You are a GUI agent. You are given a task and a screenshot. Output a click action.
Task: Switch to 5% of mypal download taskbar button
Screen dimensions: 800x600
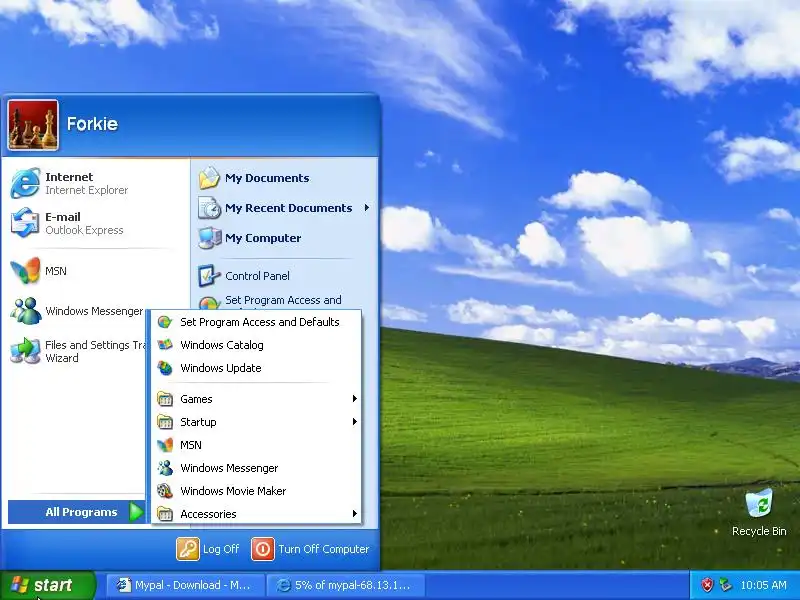(345, 585)
